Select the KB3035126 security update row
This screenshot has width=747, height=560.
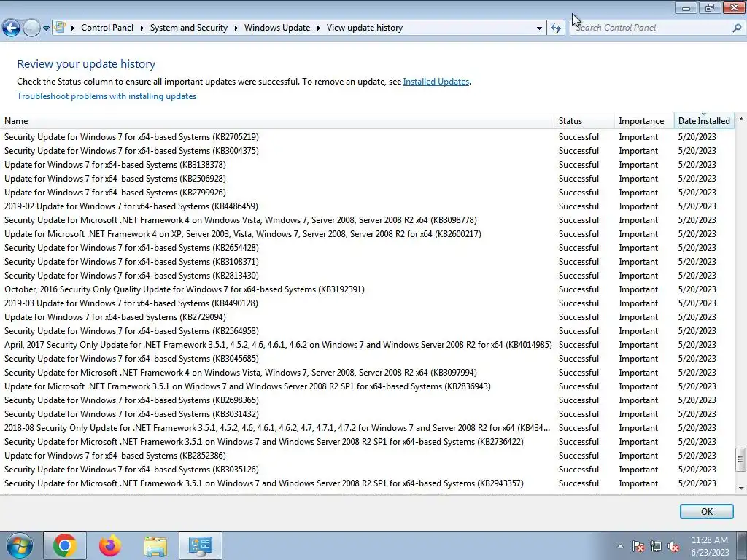[x=368, y=469]
